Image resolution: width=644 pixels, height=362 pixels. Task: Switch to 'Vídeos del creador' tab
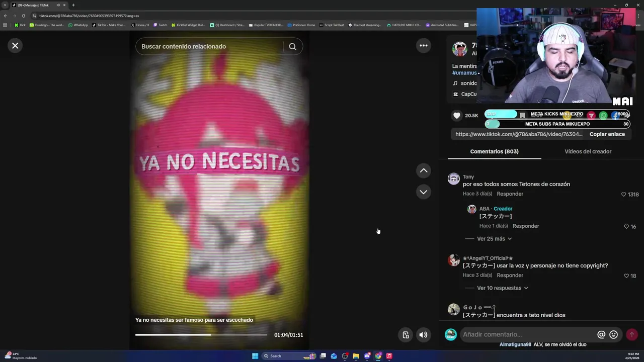click(x=588, y=151)
